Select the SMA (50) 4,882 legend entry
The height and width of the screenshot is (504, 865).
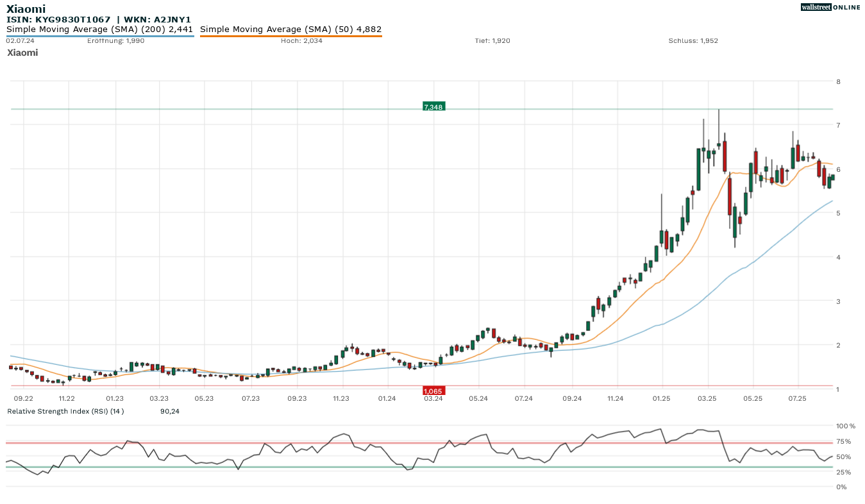tap(291, 29)
